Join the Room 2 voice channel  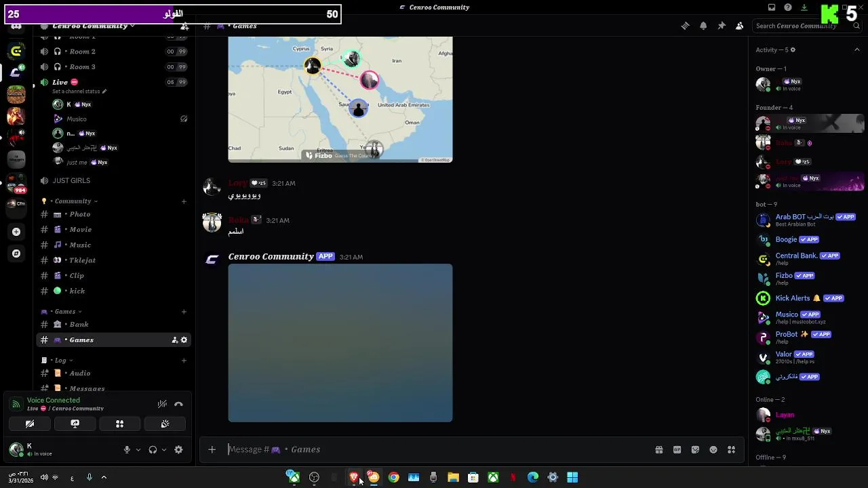pyautogui.click(x=113, y=52)
